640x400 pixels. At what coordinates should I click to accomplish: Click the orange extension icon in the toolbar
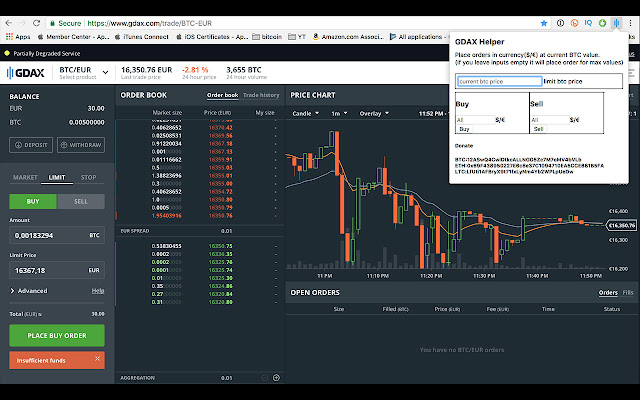[x=574, y=23]
